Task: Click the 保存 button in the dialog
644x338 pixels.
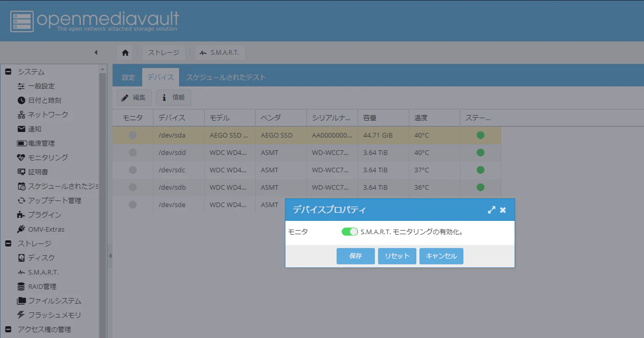Action: 356,256
